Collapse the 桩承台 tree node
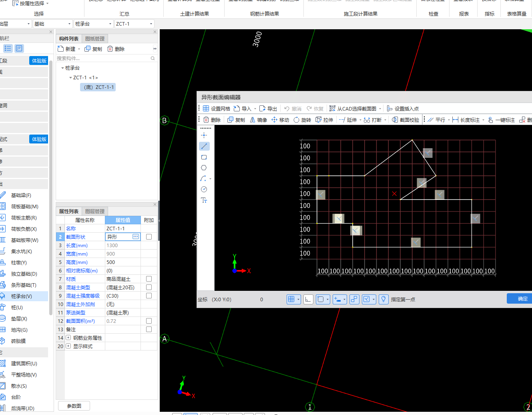 pyautogui.click(x=62, y=68)
